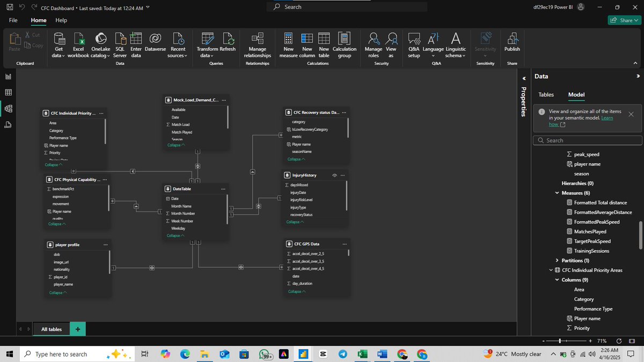This screenshot has height=362, width=644.
Task: Open more options on CFC Recovery status card
Action: pyautogui.click(x=344, y=113)
